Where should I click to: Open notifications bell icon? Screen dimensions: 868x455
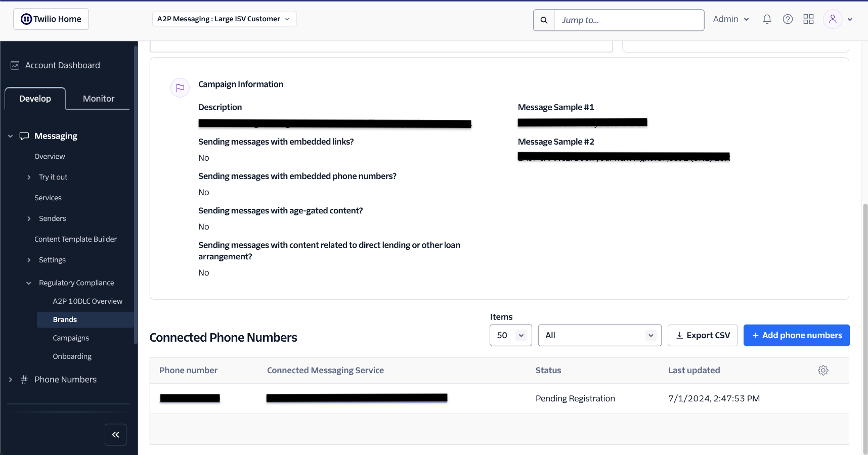coord(767,19)
